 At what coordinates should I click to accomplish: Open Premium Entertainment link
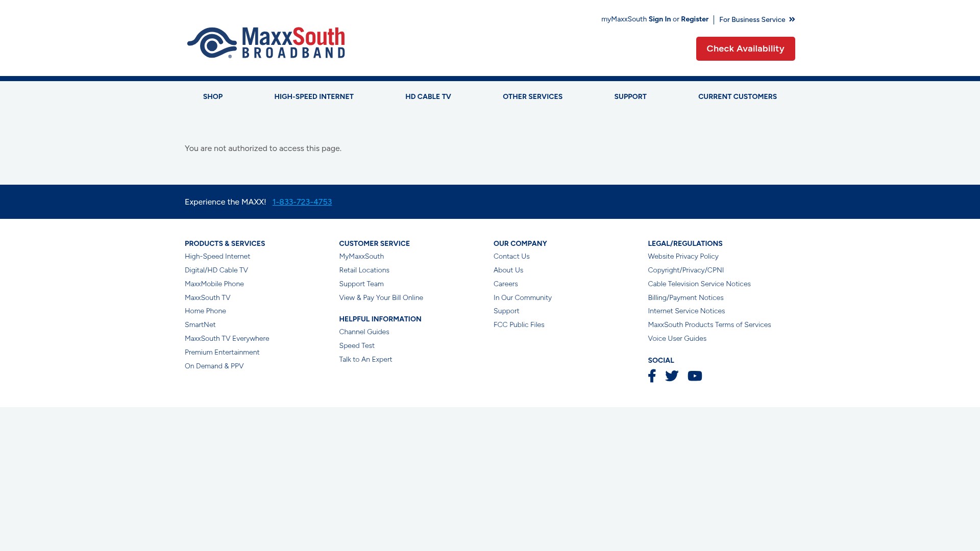point(222,353)
